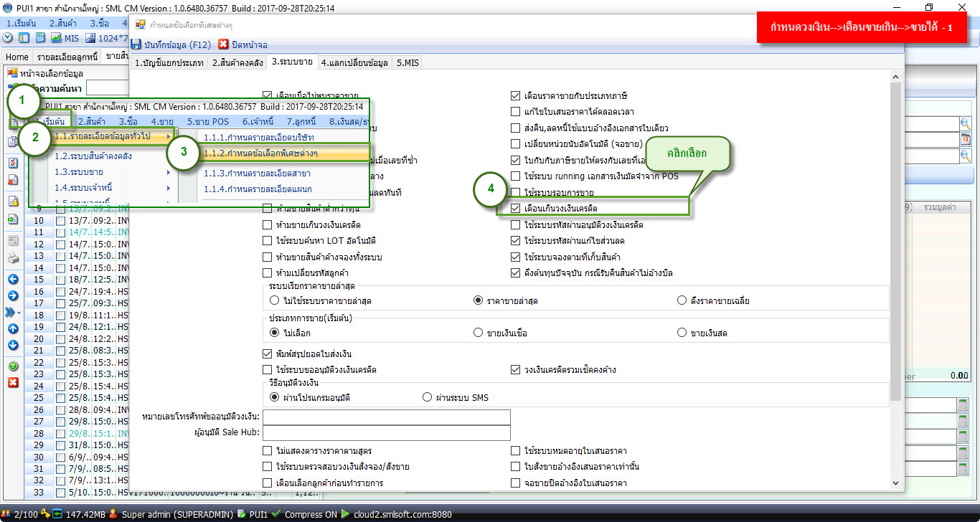
Task: Click the scroll down arrow of options panel
Action: (896, 485)
